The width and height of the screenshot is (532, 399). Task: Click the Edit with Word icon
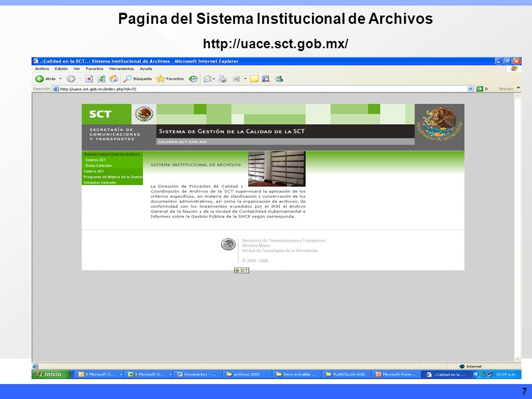237,79
